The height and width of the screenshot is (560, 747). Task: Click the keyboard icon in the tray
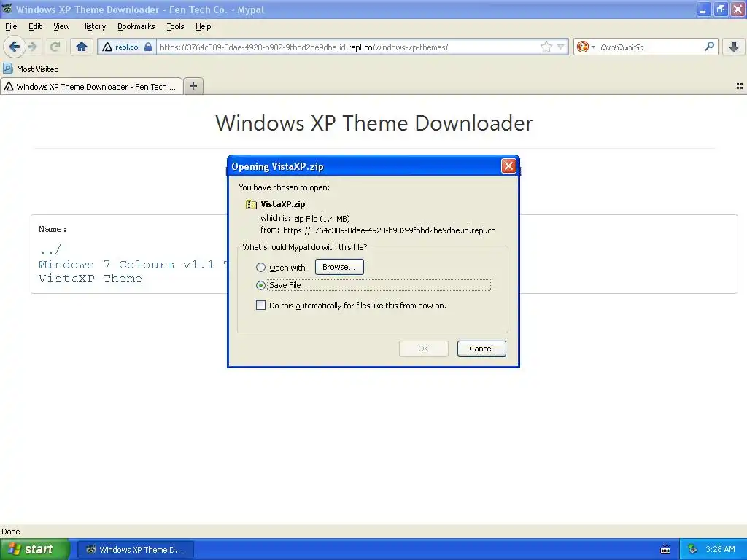(x=665, y=550)
